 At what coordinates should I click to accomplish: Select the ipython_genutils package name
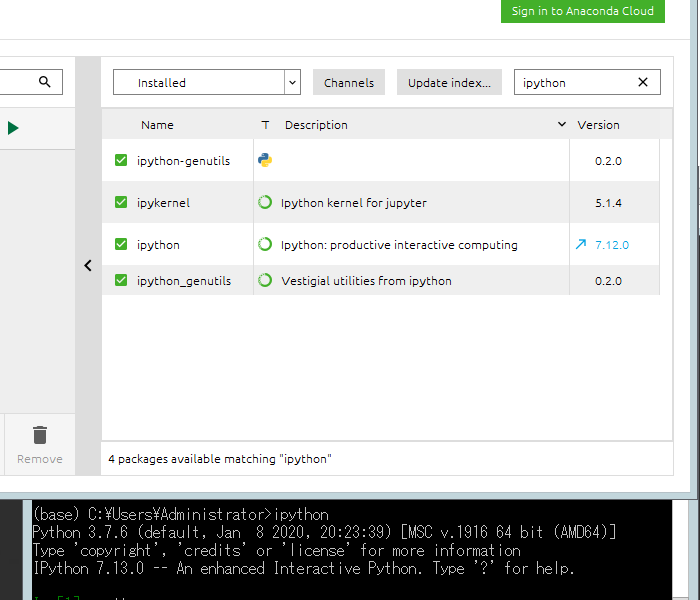pos(184,281)
